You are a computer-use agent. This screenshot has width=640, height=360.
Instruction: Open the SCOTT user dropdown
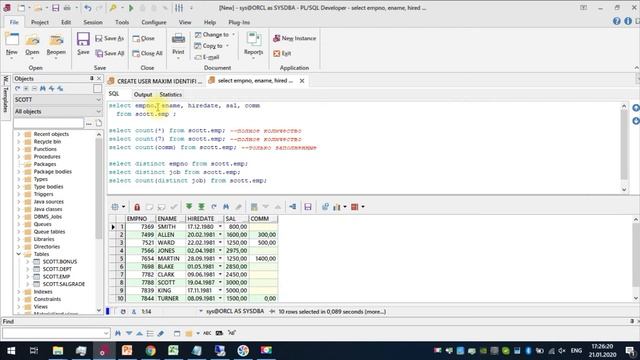tap(98, 100)
